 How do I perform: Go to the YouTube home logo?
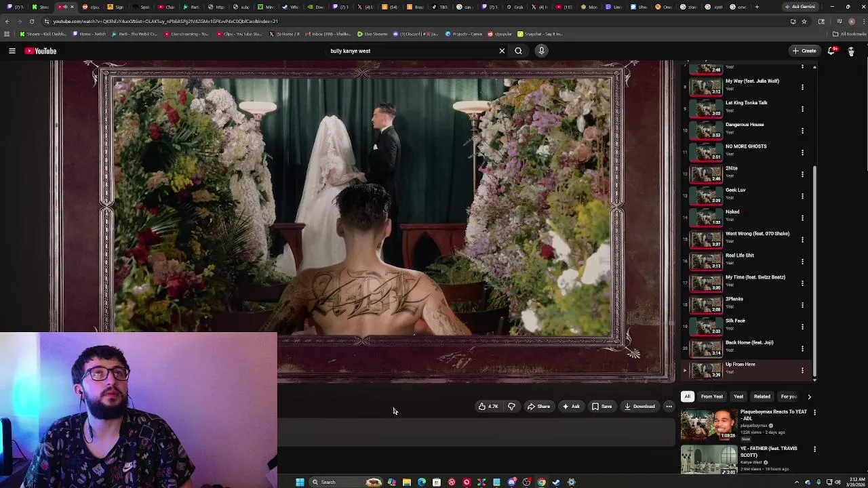[x=41, y=51]
